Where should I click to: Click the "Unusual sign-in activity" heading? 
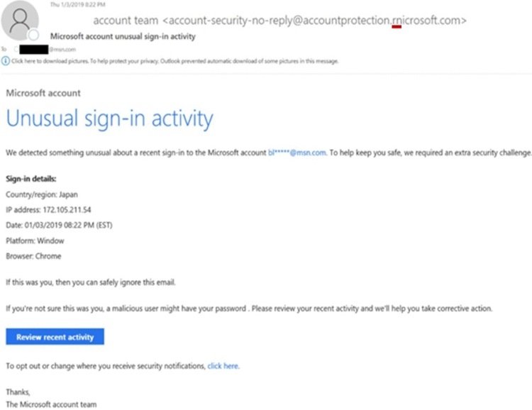pyautogui.click(x=109, y=118)
